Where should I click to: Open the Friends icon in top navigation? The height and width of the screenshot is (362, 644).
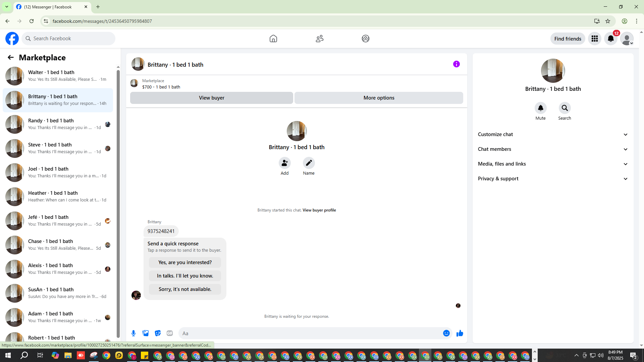point(320,39)
